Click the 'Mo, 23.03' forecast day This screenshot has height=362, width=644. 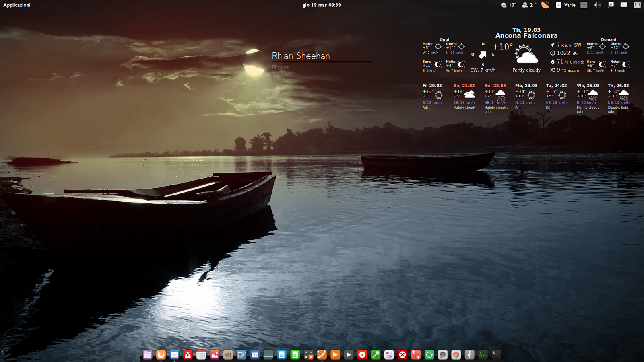[526, 86]
